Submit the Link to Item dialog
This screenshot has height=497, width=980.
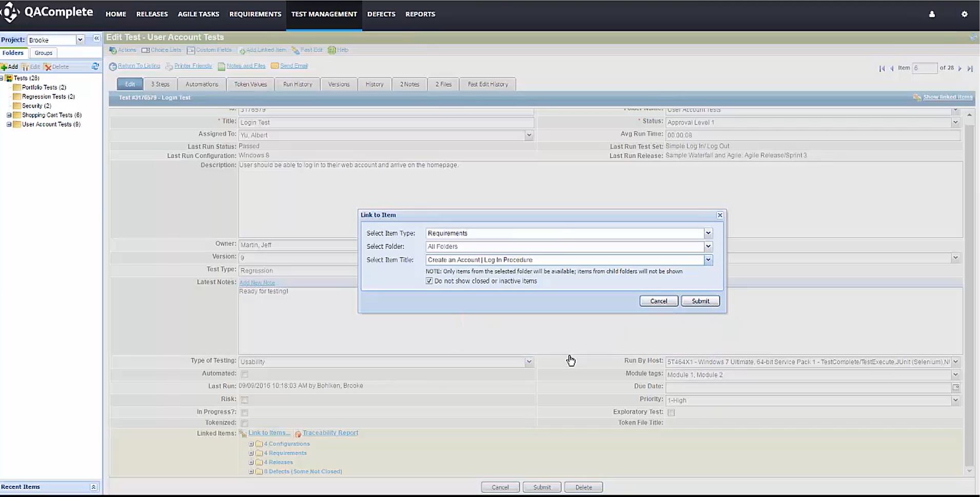pos(700,301)
